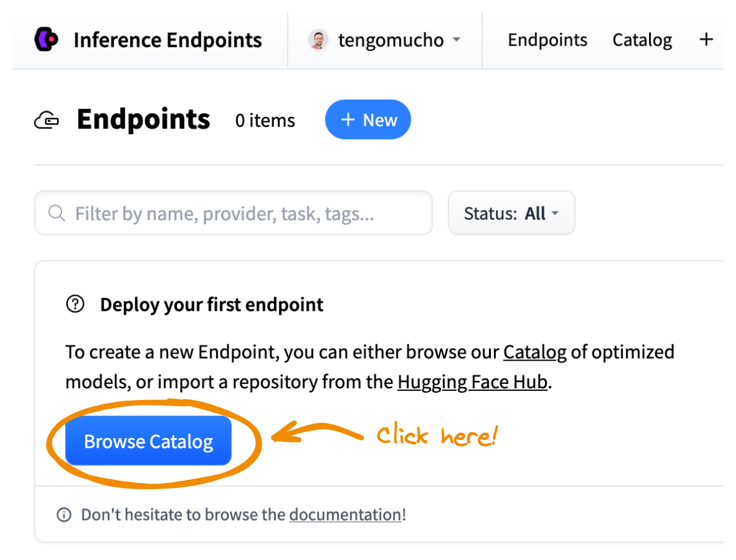Open your tengomucho profile avatar
736x560 pixels.
point(318,40)
